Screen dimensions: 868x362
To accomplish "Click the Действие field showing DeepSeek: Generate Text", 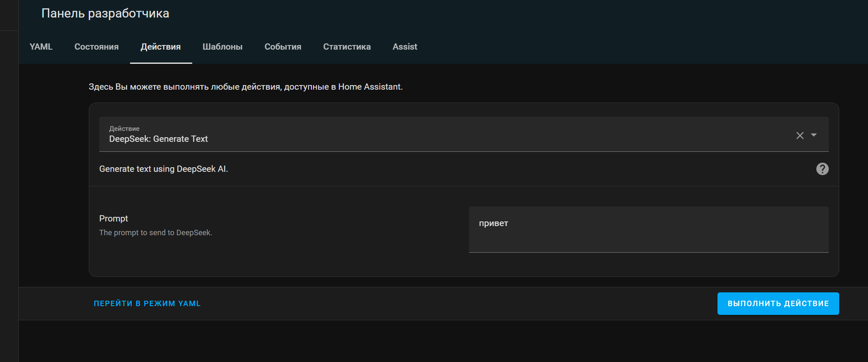I will 464,134.
